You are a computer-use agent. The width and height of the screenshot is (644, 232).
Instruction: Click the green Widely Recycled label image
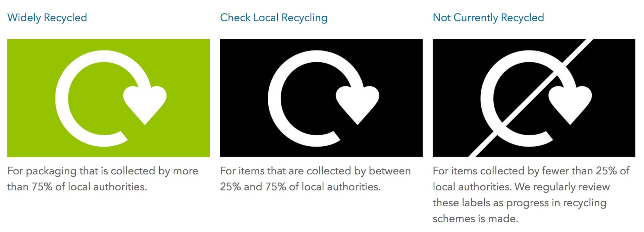[x=108, y=98]
